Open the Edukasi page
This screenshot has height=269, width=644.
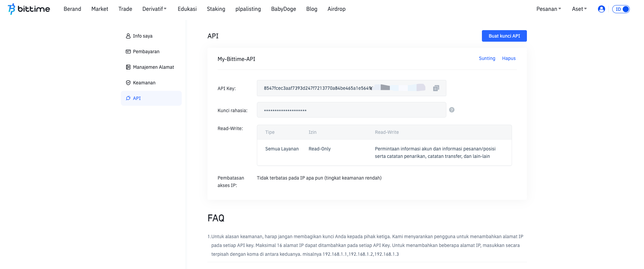tap(187, 9)
